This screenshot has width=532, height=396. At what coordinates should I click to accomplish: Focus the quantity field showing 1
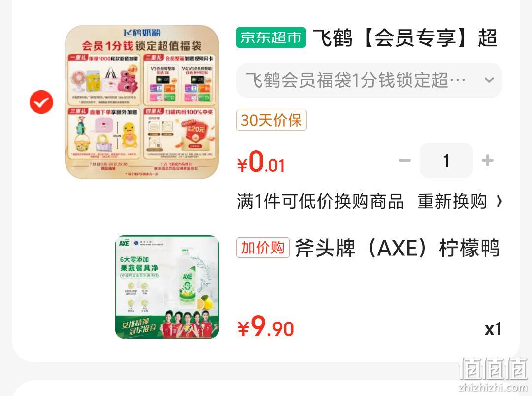pyautogui.click(x=446, y=160)
